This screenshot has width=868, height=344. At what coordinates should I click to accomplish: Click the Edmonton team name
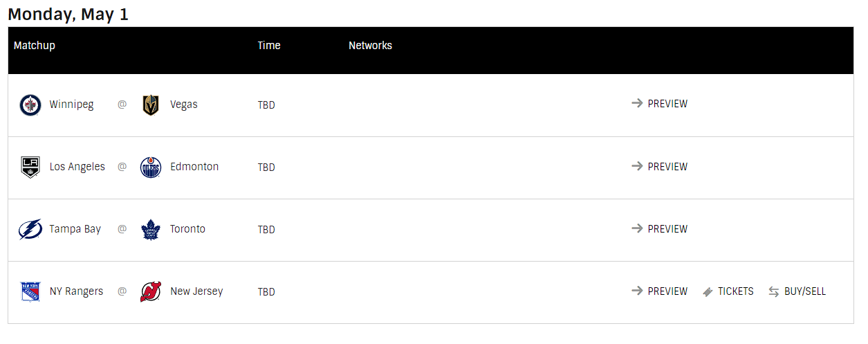[x=194, y=167]
